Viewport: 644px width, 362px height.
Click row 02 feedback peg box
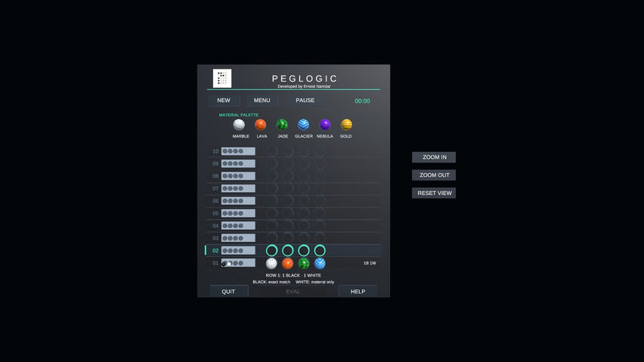click(238, 250)
